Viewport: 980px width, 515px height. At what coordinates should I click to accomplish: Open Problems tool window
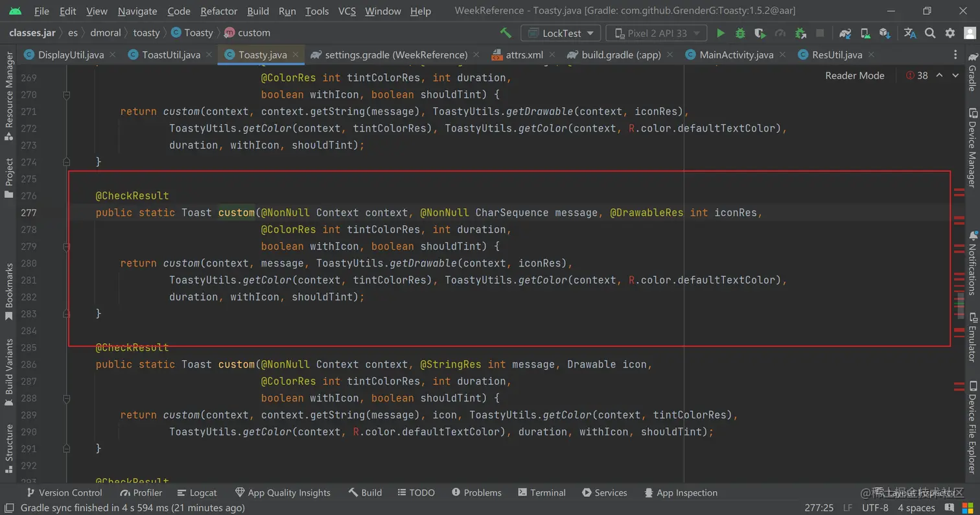[476, 492]
